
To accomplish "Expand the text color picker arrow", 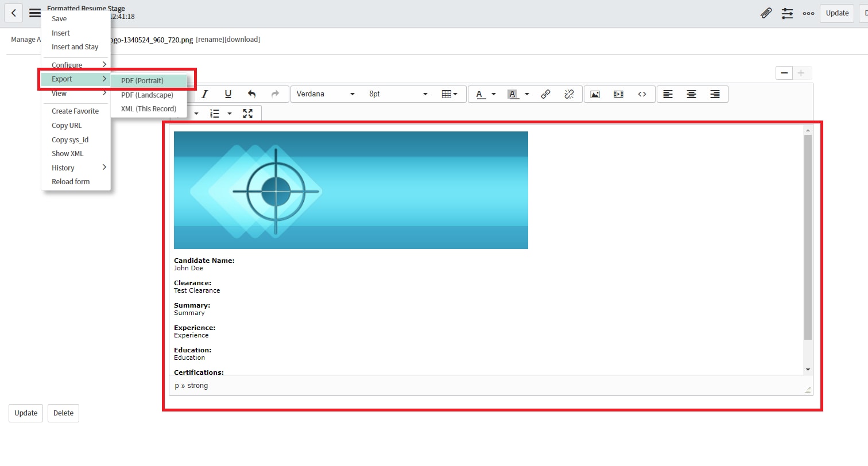I will click(x=494, y=94).
